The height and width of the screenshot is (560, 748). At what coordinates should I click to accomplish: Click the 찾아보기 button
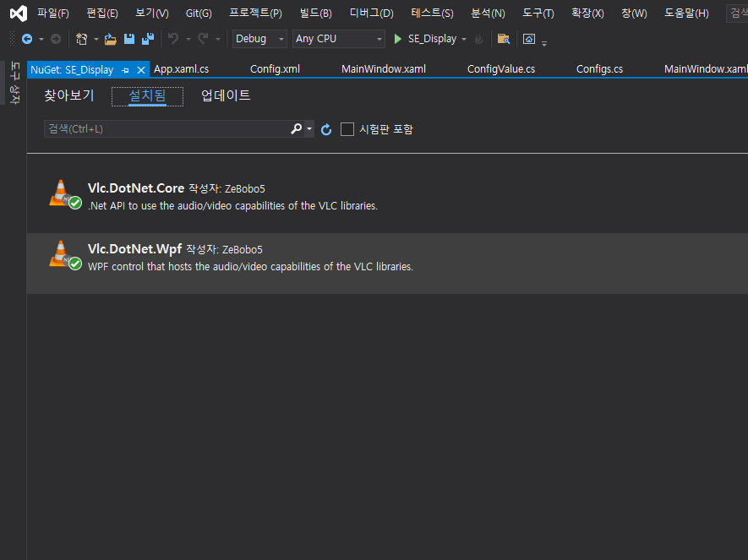(69, 95)
